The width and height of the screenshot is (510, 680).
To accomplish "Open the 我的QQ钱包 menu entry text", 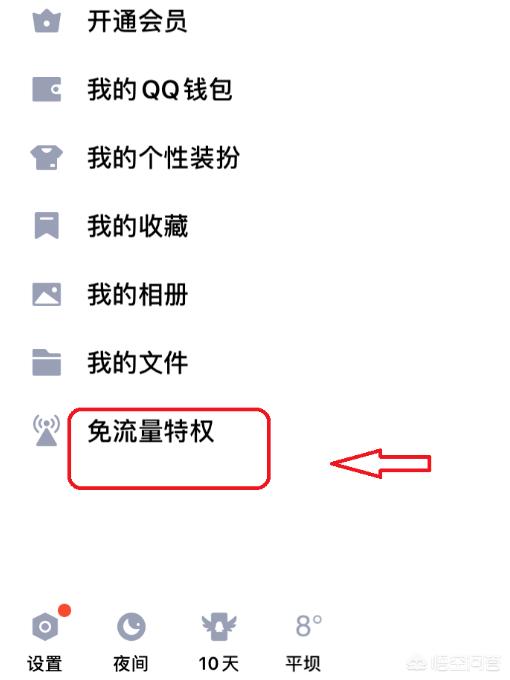I will (x=160, y=89).
